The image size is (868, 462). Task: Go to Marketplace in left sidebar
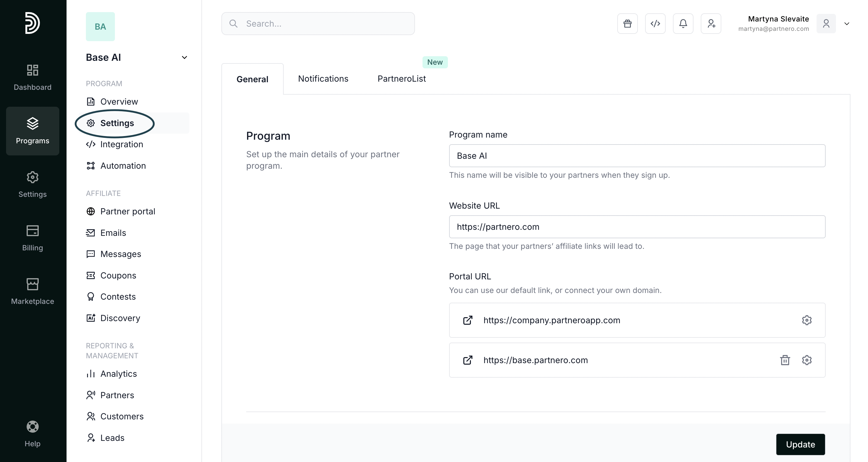(32, 291)
